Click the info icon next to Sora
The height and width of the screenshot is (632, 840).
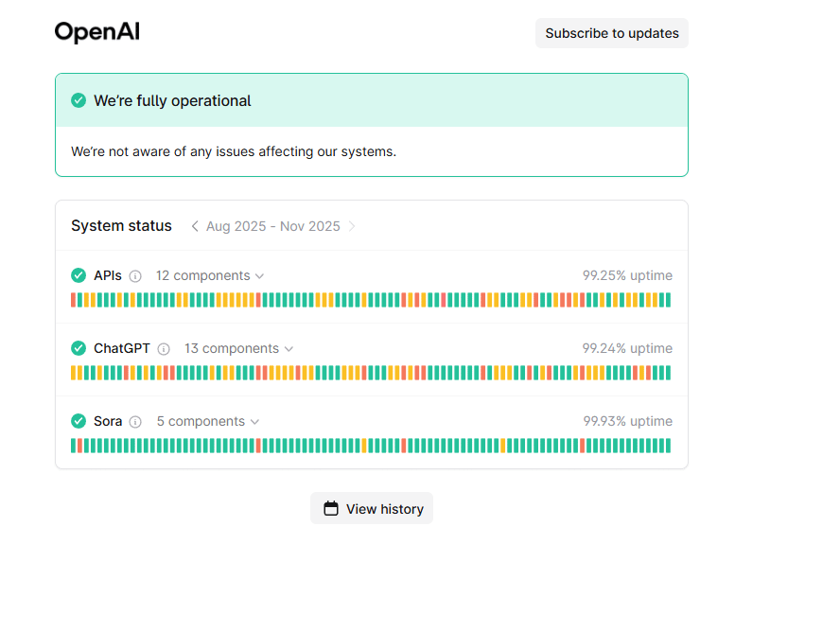pyautogui.click(x=135, y=422)
